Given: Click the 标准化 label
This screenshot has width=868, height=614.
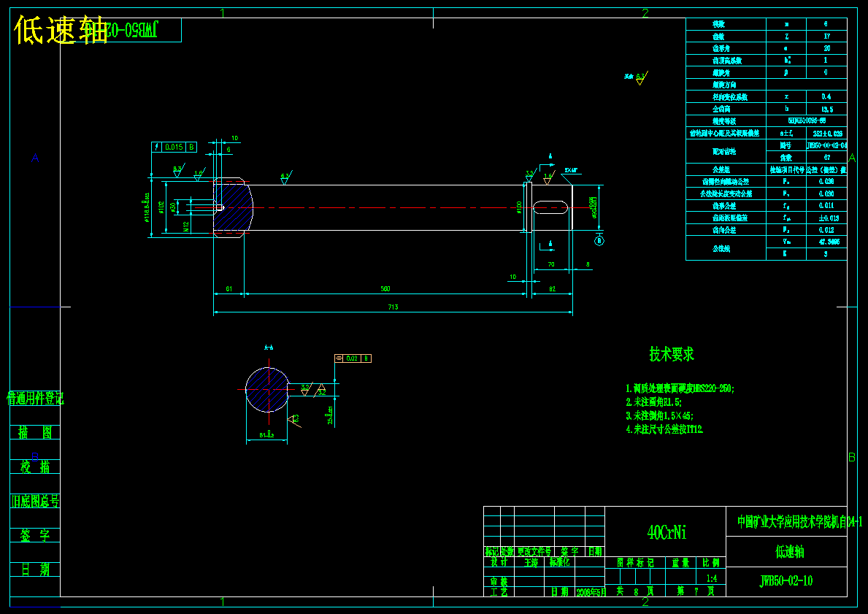Looking at the screenshot, I should point(560,562).
